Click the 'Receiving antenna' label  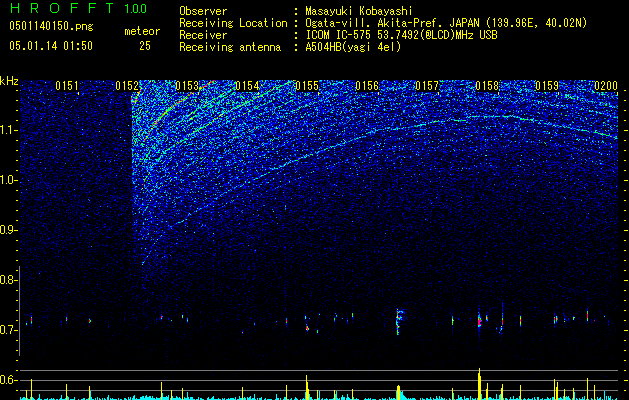(x=230, y=47)
